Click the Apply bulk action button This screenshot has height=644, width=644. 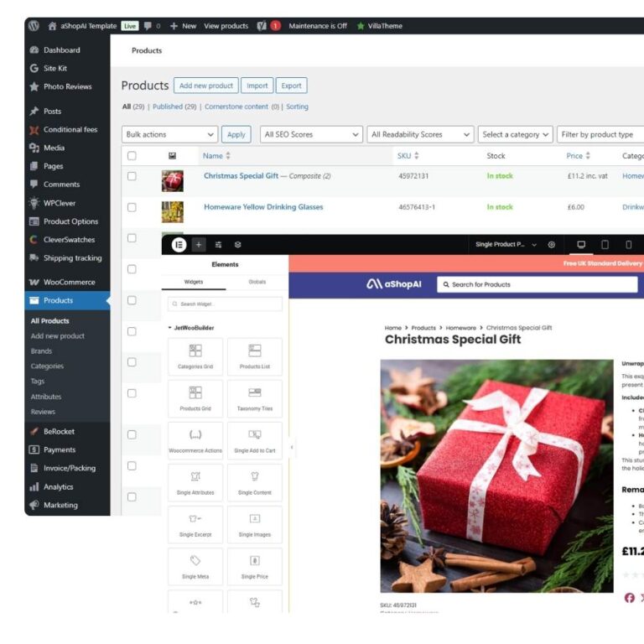pos(236,135)
